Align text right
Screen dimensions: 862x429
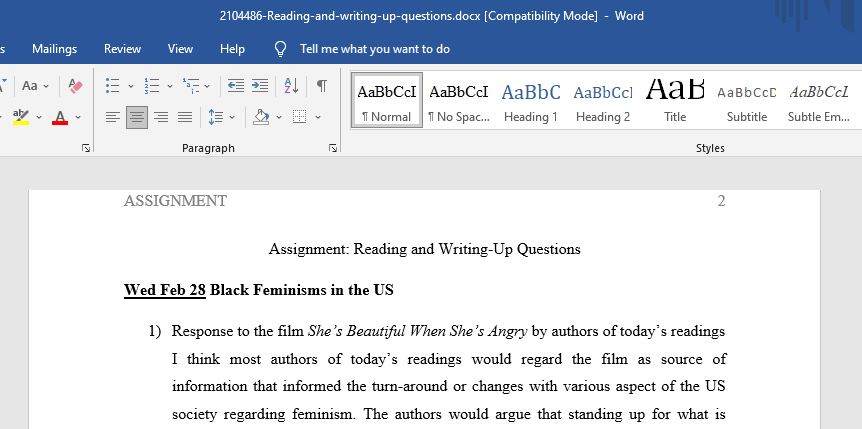pyautogui.click(x=161, y=117)
